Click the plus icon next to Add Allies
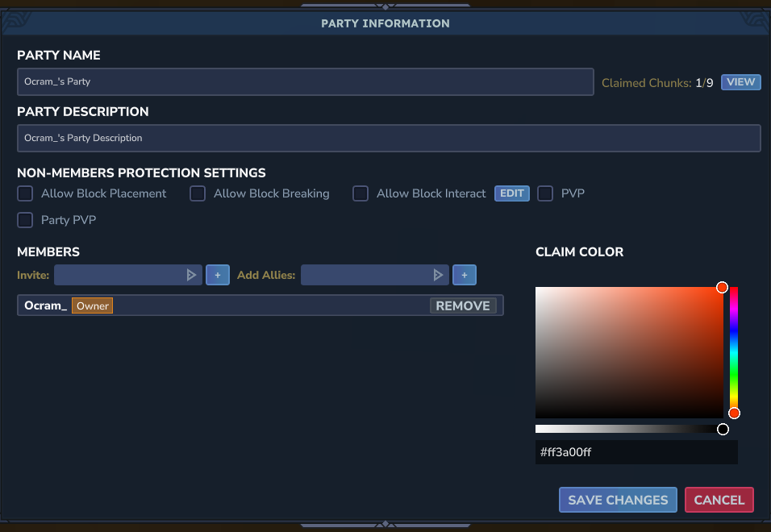This screenshot has width=771, height=532. click(465, 275)
